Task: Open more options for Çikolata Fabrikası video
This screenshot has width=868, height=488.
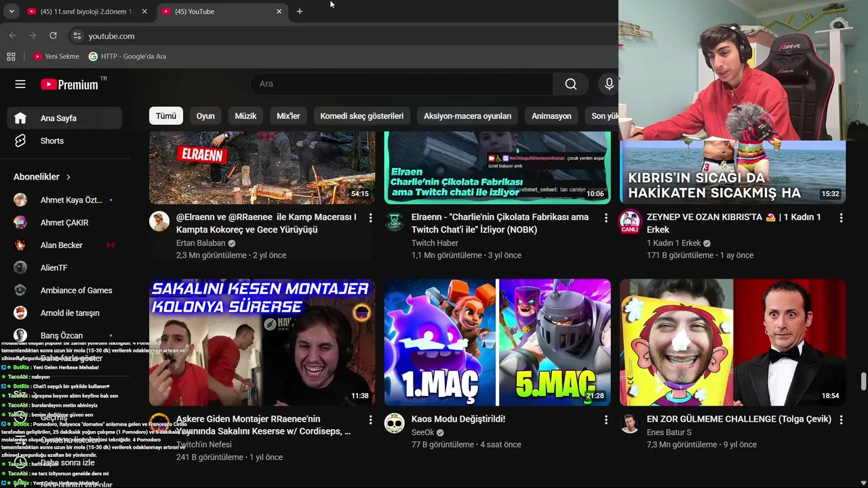Action: tap(606, 218)
